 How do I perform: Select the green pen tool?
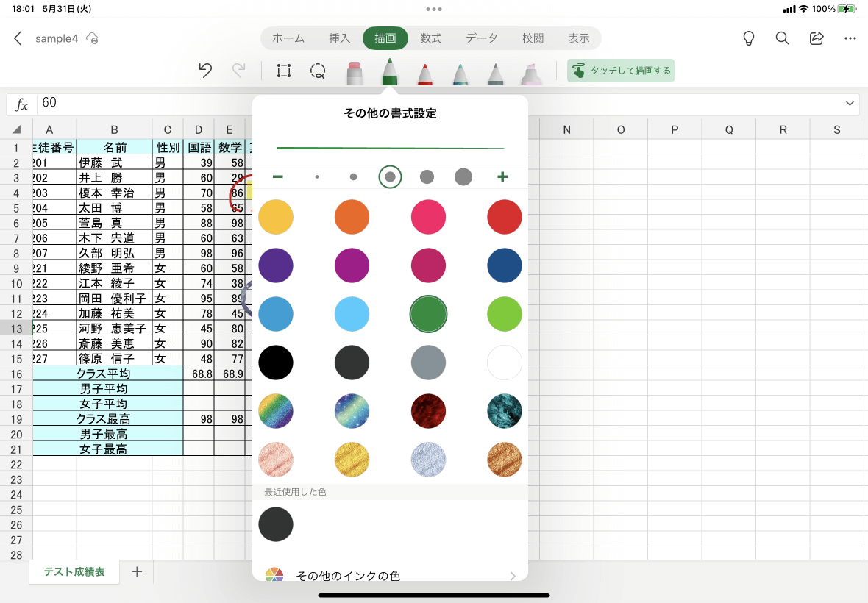(390, 71)
